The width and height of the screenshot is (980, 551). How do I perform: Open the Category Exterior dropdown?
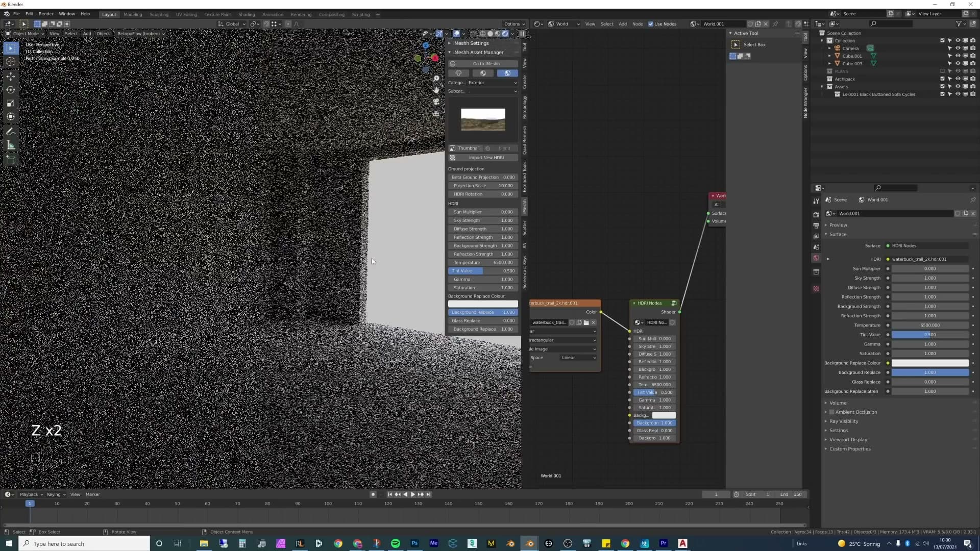pos(493,83)
